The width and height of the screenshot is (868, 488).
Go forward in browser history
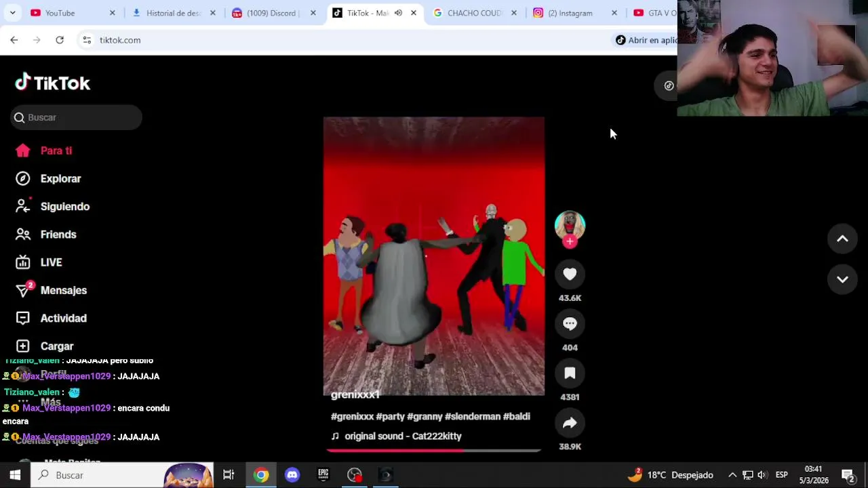[37, 40]
